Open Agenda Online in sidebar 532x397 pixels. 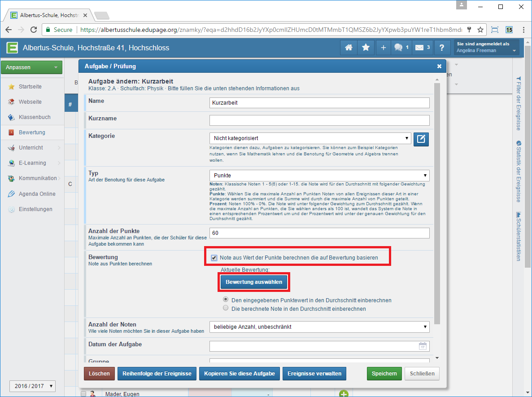coord(37,194)
